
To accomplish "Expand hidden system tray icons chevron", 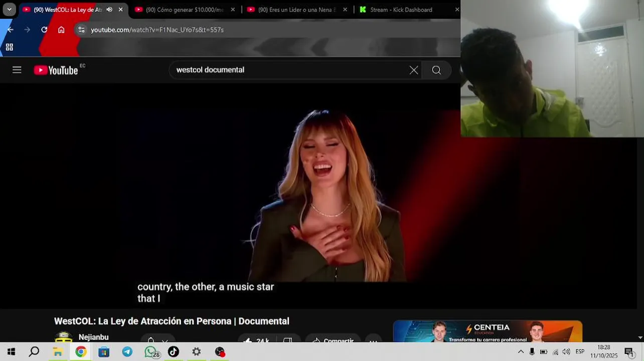I will pos(521,352).
